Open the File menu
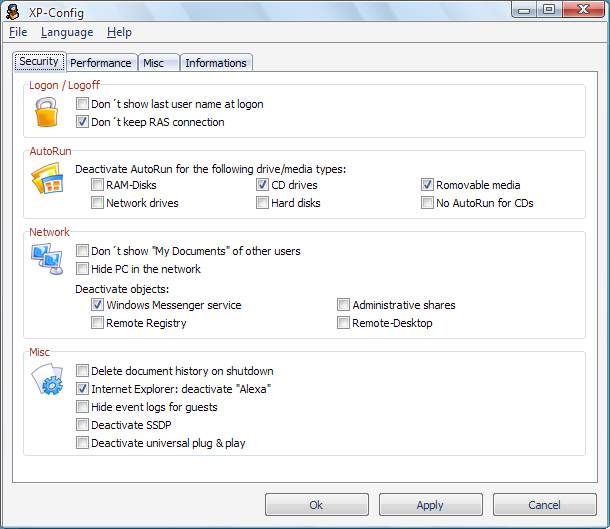 point(18,32)
